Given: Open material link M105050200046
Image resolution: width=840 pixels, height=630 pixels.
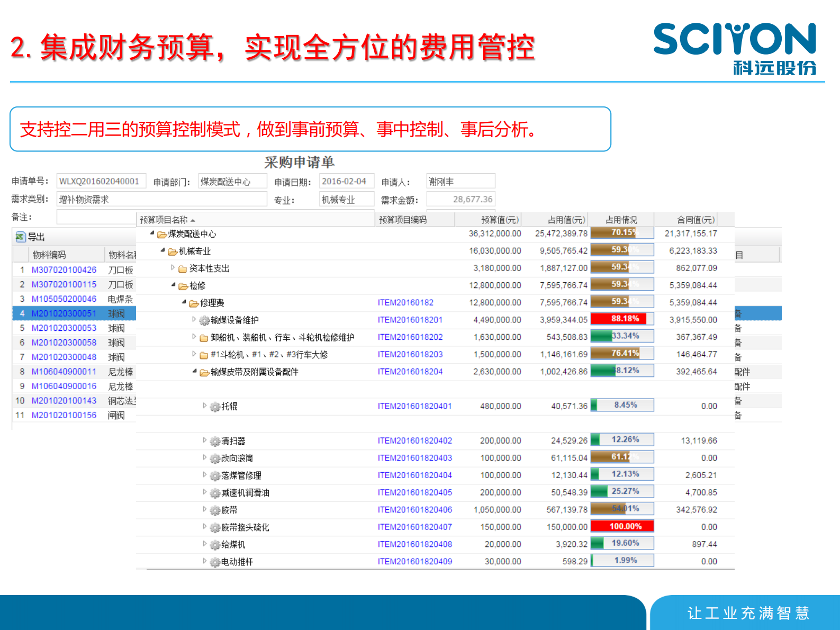Looking at the screenshot, I should (64, 299).
